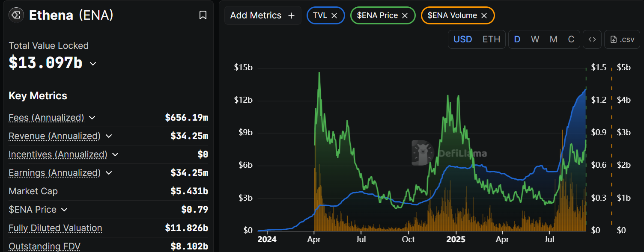Select the monthly (M) interval
The height and width of the screenshot is (252, 644).
[554, 39]
